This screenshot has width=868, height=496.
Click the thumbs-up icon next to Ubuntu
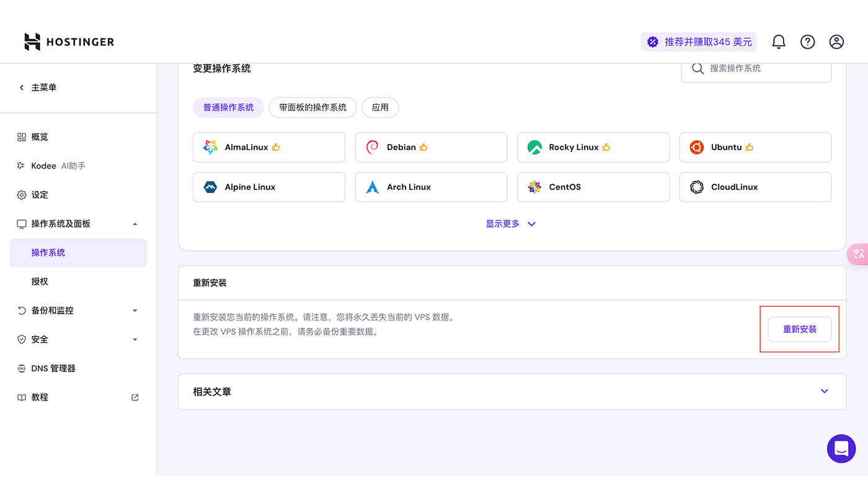click(x=750, y=147)
